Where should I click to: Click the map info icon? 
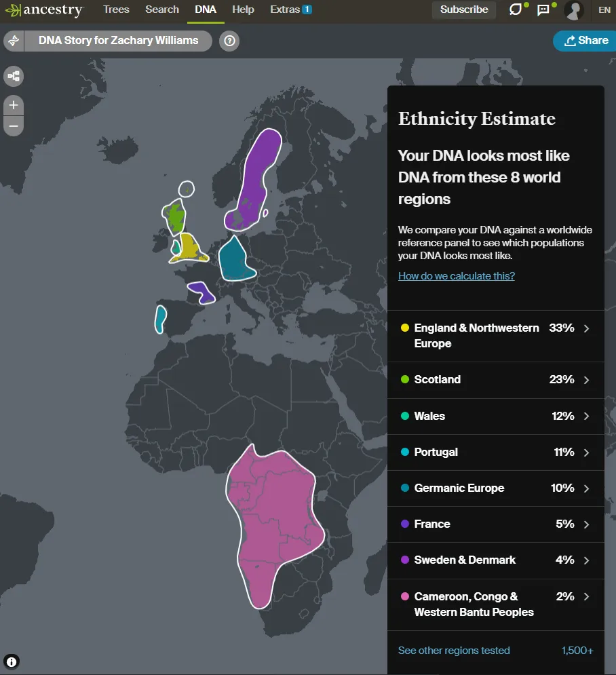pyautogui.click(x=12, y=661)
